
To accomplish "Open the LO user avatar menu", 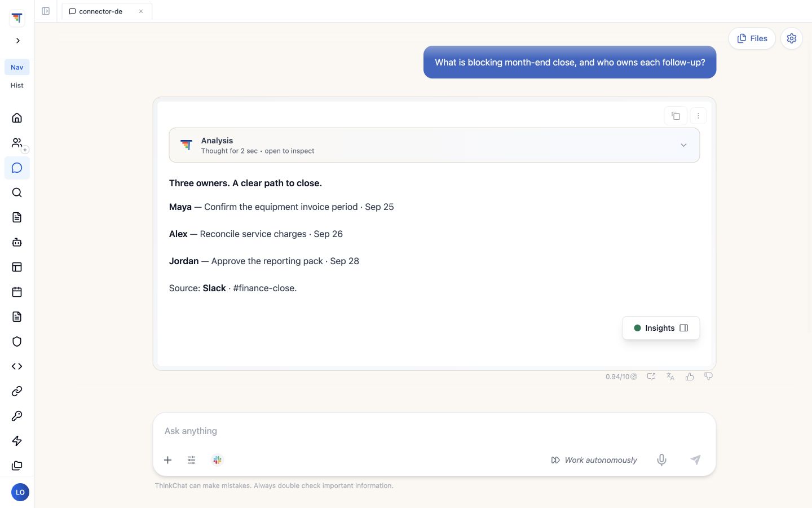I will 20,492.
